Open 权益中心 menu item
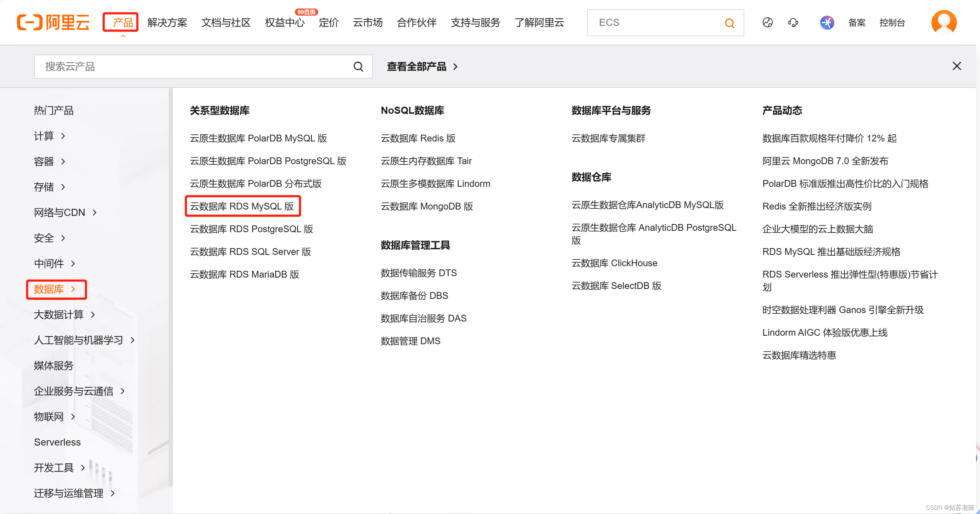980x514 pixels. (x=285, y=22)
